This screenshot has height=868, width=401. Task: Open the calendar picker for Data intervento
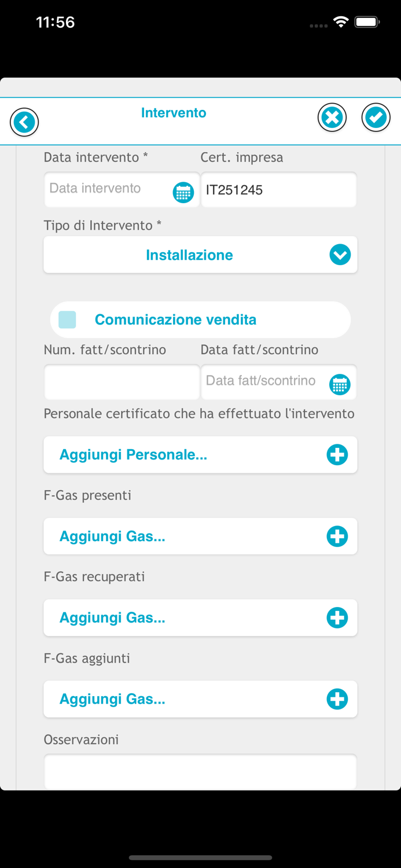coord(183,192)
